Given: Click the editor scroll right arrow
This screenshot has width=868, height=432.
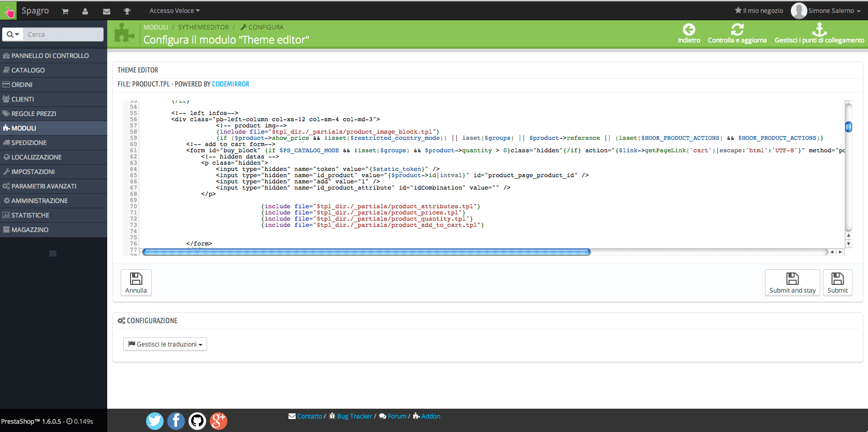Looking at the screenshot, I should [x=840, y=252].
